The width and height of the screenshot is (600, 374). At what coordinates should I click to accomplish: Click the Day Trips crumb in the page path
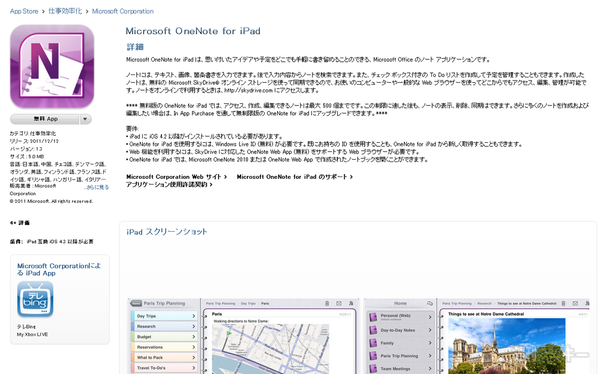[248, 304]
